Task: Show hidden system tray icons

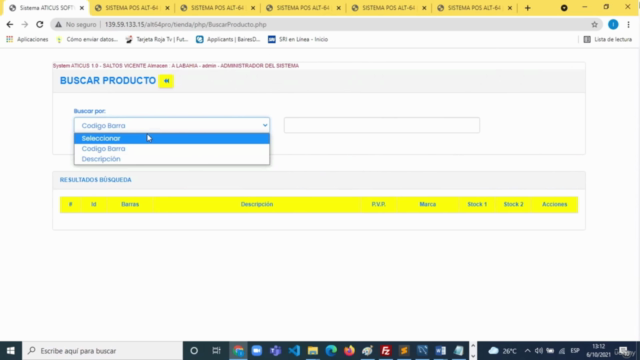Action: point(527,351)
